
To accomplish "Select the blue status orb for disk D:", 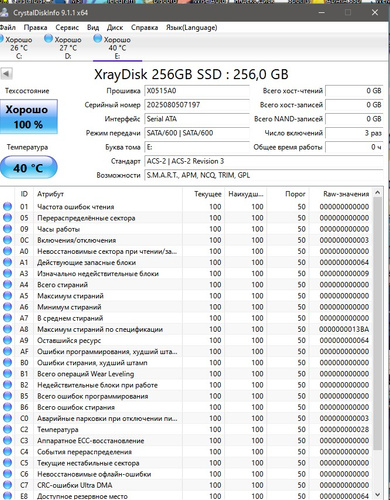I will pyautogui.click(x=48, y=39).
